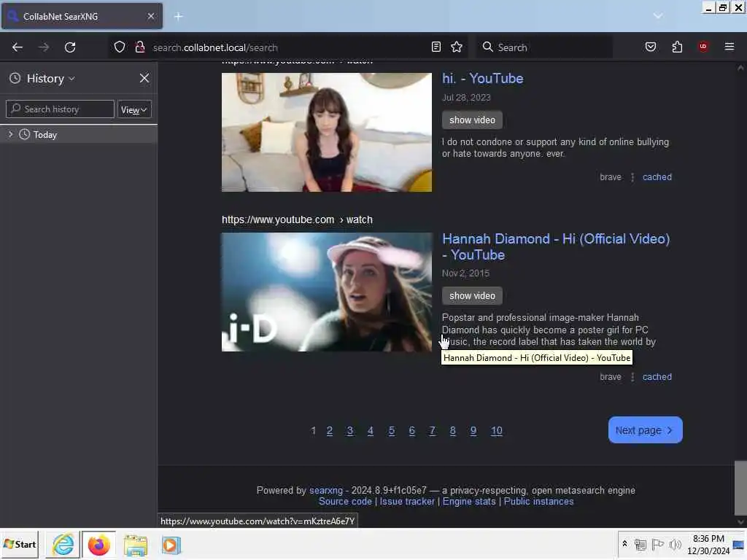Click the youtube.com watch URL above Hannah Diamond
This screenshot has width=747, height=560.
point(297,220)
